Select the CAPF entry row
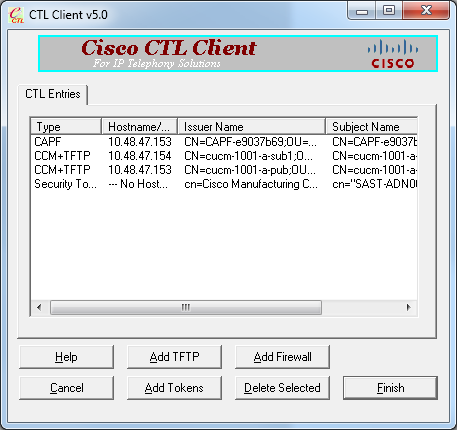Image resolution: width=457 pixels, height=430 pixels. pos(224,142)
